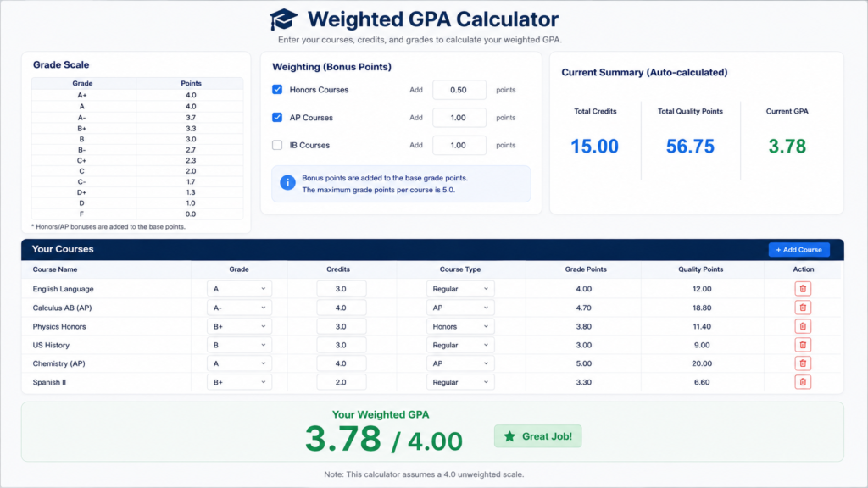Click the A- row in Grade Scale
This screenshot has width=868, height=488.
pos(137,117)
